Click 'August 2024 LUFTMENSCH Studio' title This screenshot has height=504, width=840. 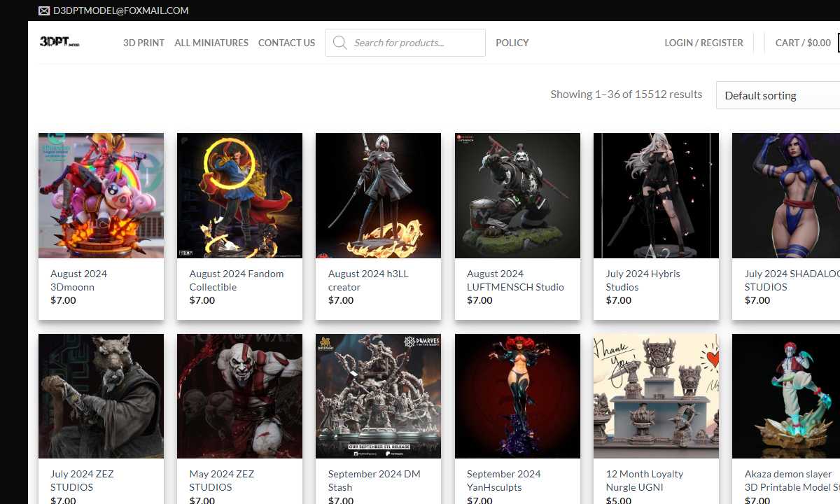(515, 280)
